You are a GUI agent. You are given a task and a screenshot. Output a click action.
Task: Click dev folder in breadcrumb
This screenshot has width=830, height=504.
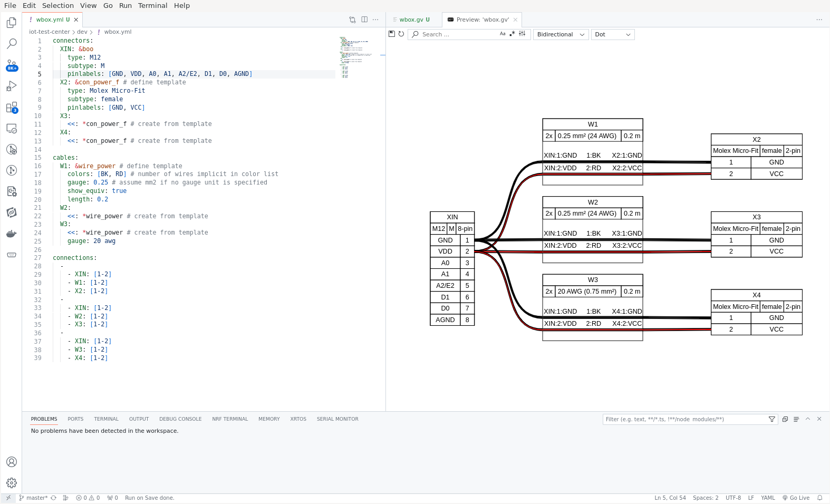point(82,32)
